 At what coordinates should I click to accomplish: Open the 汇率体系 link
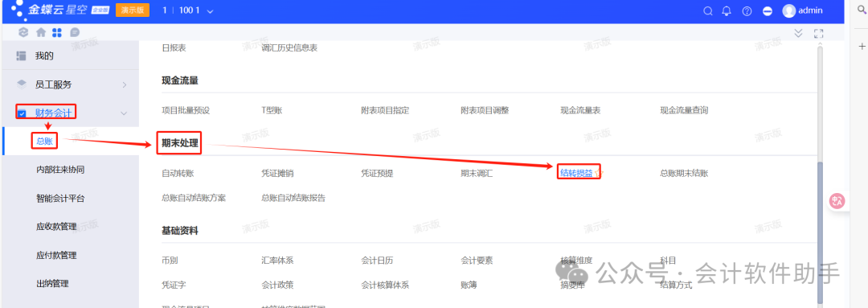point(277,261)
